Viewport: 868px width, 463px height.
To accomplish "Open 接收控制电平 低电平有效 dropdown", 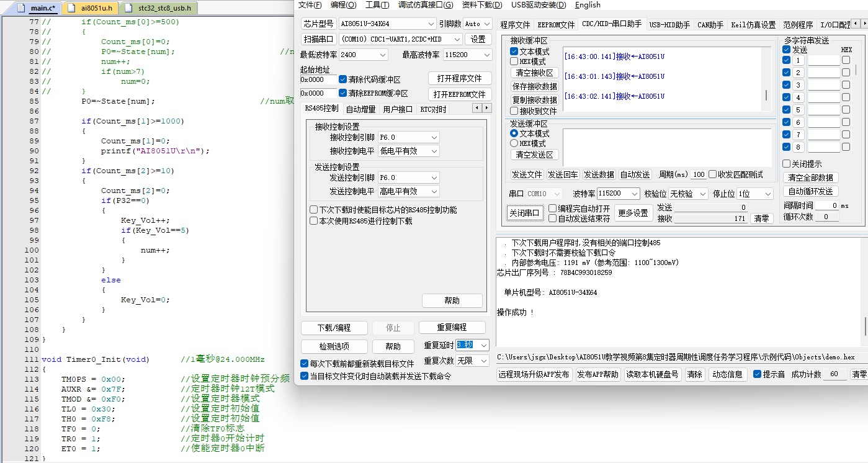I will click(x=409, y=151).
